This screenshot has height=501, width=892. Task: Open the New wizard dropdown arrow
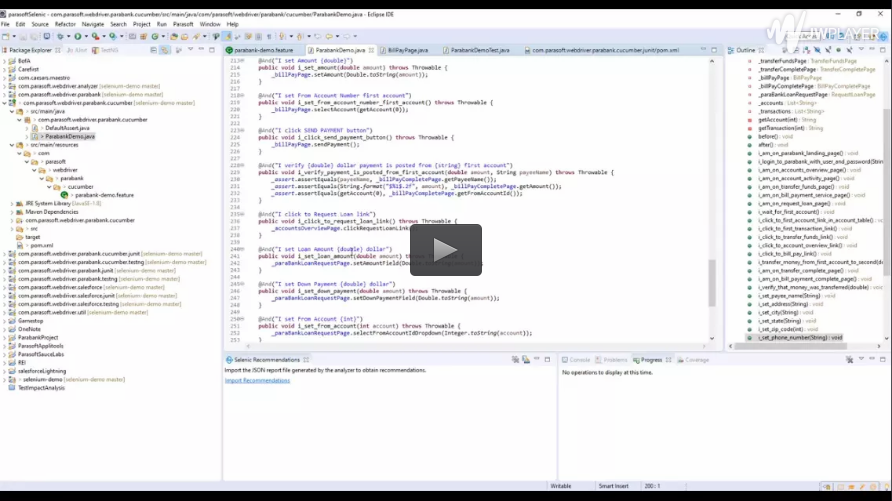click(14, 36)
